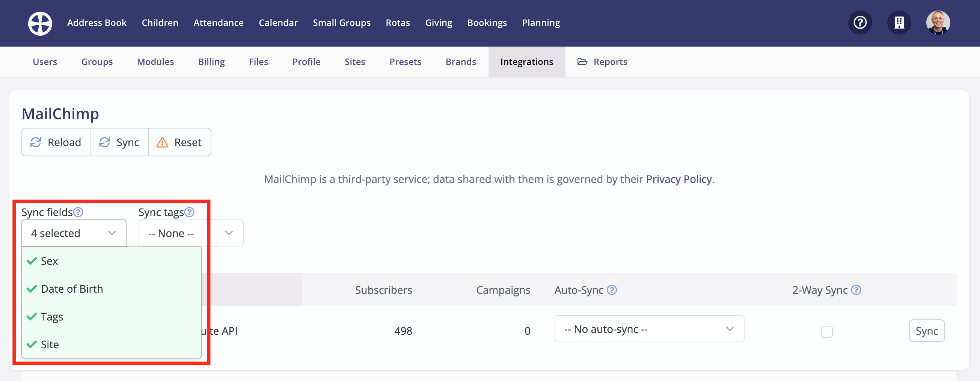
Task: Enable the 2-Way Sync checkbox
Action: coord(826,331)
